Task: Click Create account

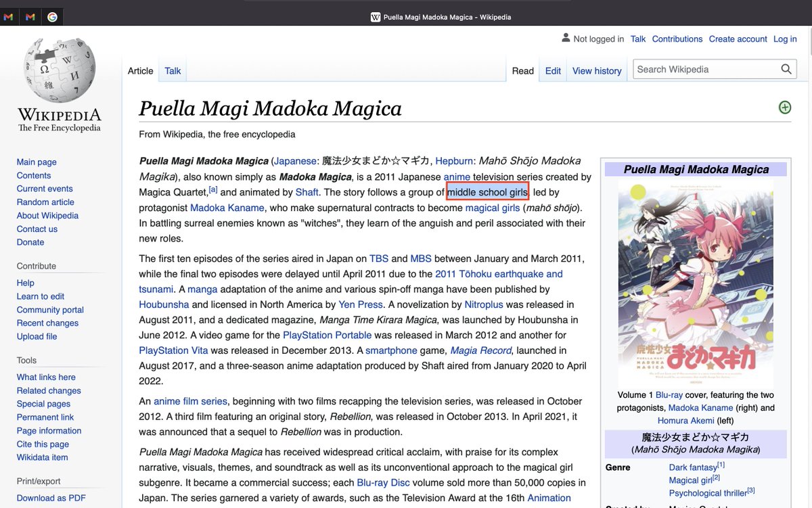Action: coord(738,39)
